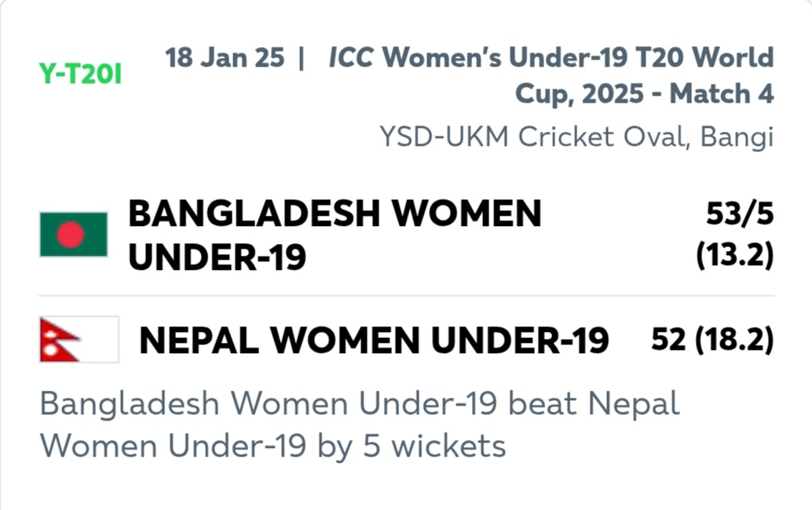Select the green Y-T20I format label

tap(80, 74)
